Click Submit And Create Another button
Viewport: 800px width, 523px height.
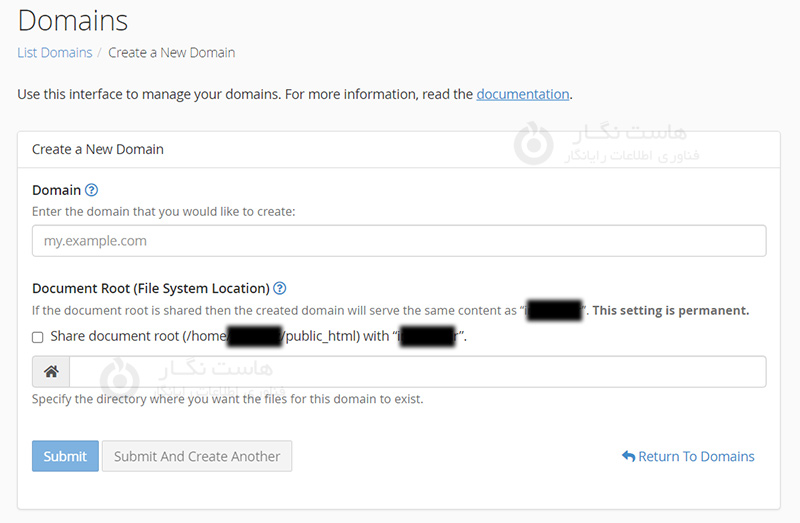[x=197, y=456]
